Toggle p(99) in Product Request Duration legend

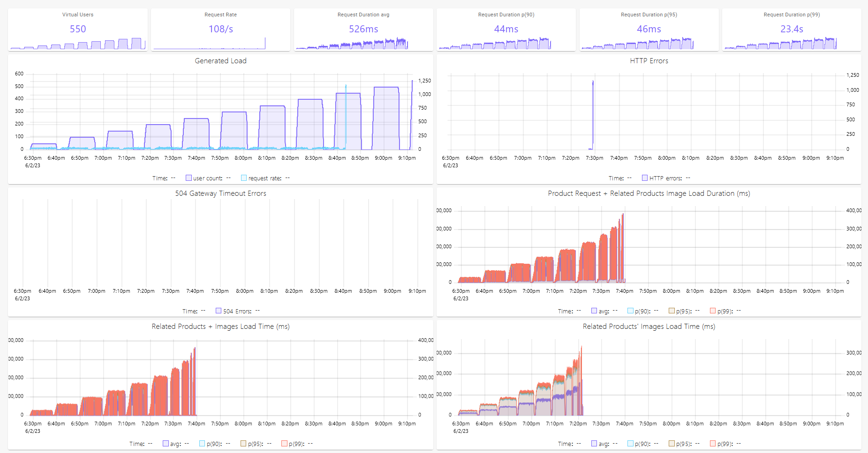(x=712, y=311)
